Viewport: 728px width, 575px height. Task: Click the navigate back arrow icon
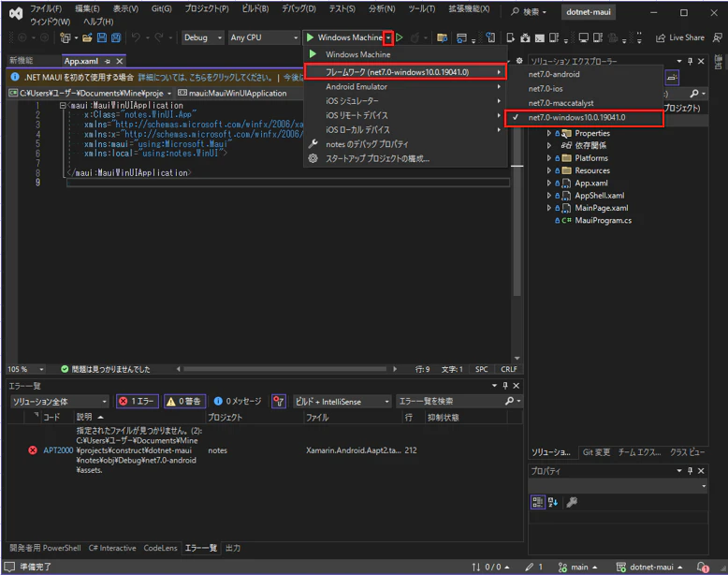[22, 37]
